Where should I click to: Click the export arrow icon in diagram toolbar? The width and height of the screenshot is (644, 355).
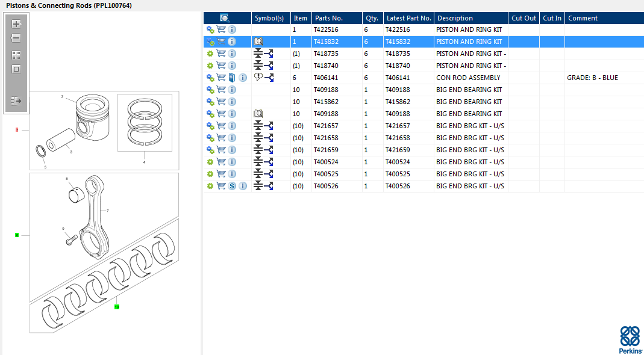coord(16,101)
